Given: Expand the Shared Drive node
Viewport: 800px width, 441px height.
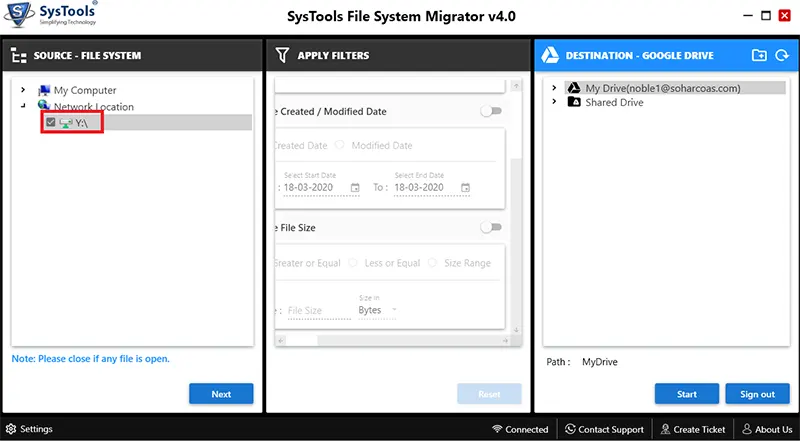Looking at the screenshot, I should (554, 102).
